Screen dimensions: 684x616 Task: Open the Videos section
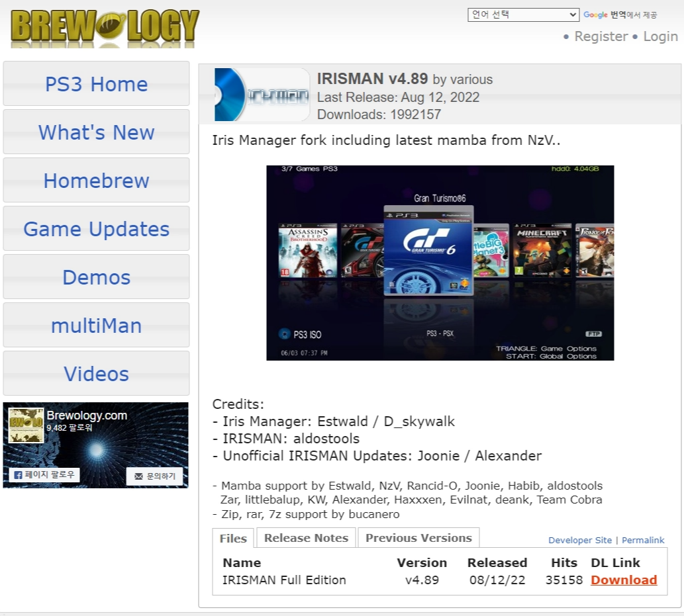coord(97,374)
